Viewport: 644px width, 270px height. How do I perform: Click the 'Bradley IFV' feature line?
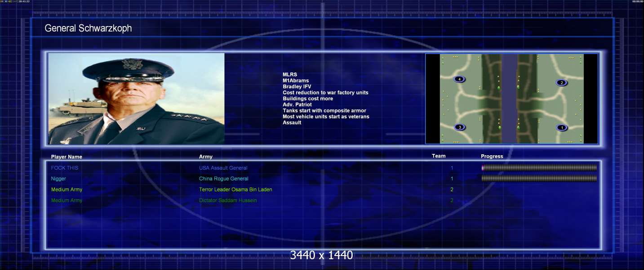pos(297,86)
